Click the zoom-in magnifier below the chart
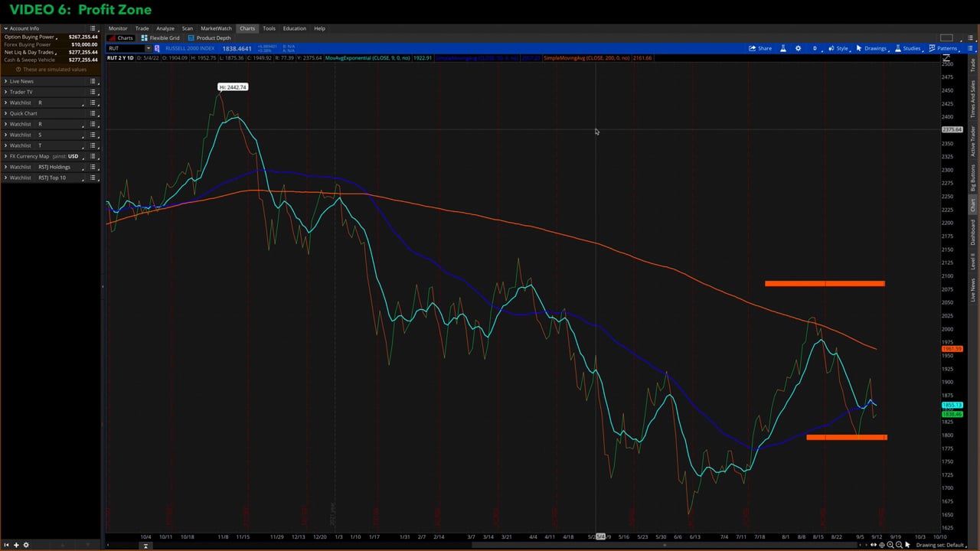This screenshot has height=551, width=980. pos(890,545)
